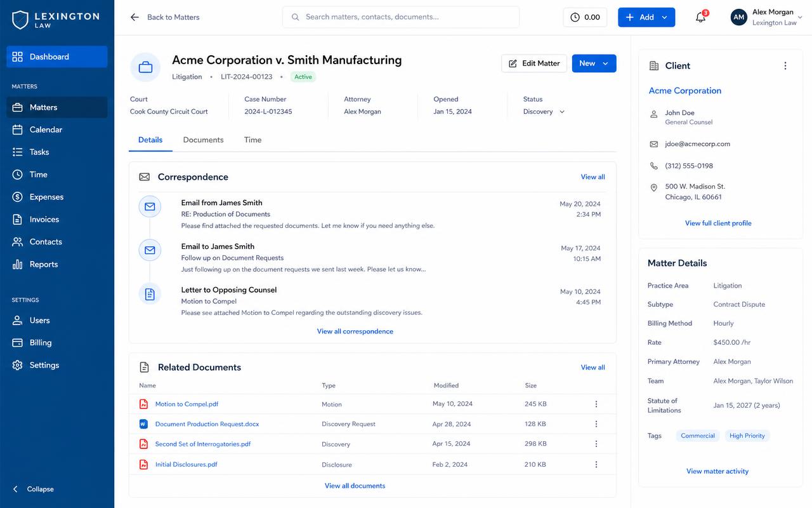Click the High Priority tag
Image resolution: width=812 pixels, height=508 pixels.
(747, 436)
